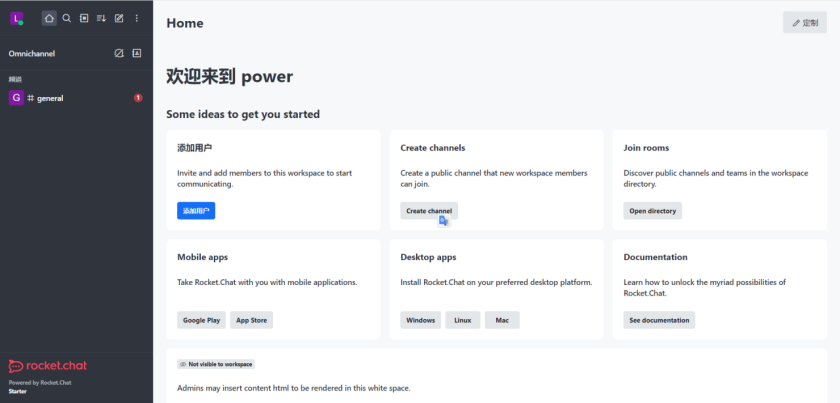
Task: Open the directory icon in sidebar
Action: [x=84, y=18]
